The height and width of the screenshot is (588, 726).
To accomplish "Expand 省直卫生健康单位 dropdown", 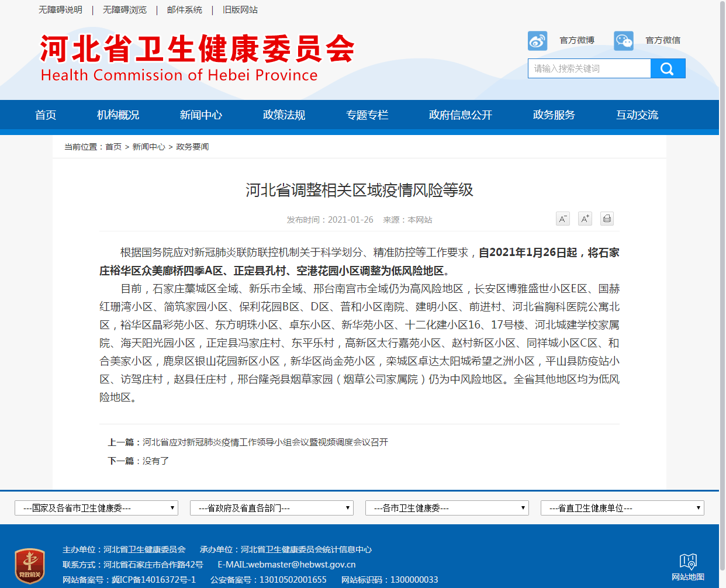I will click(623, 508).
